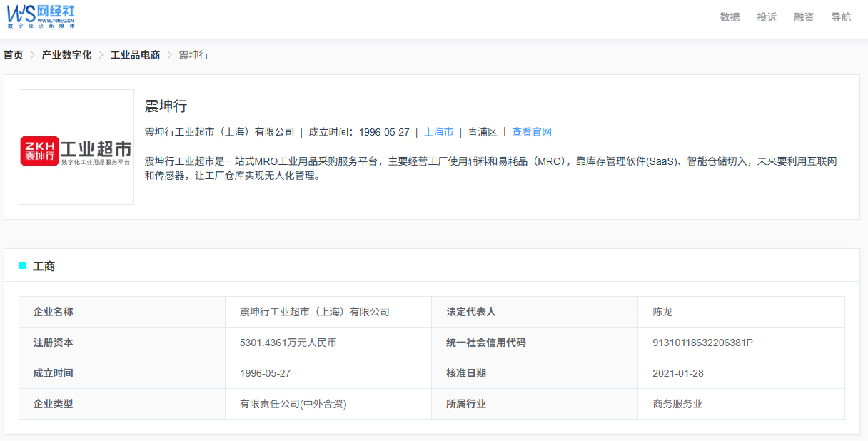The image size is (868, 441).
Task: Select the 企业类型 label cell
Action: (x=122, y=404)
